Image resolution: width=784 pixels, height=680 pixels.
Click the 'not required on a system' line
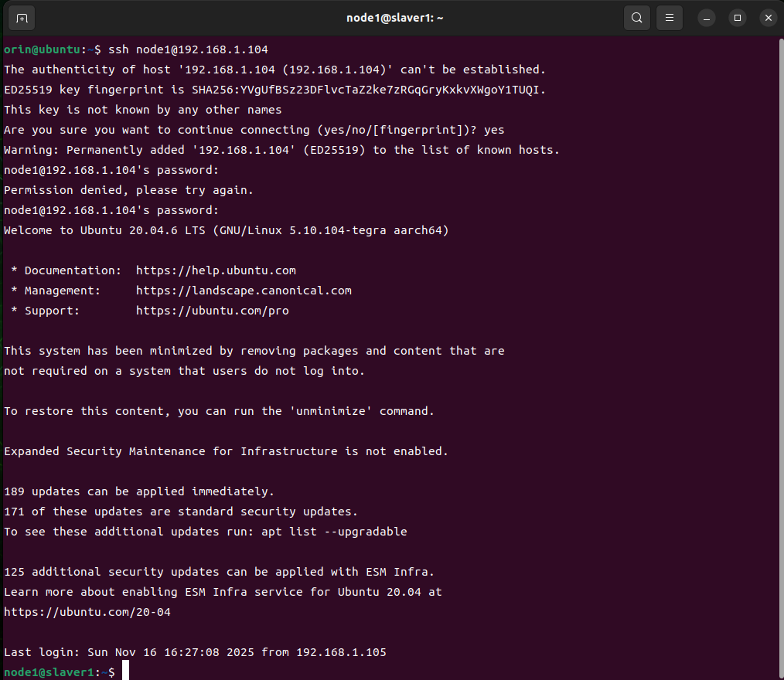tap(185, 371)
